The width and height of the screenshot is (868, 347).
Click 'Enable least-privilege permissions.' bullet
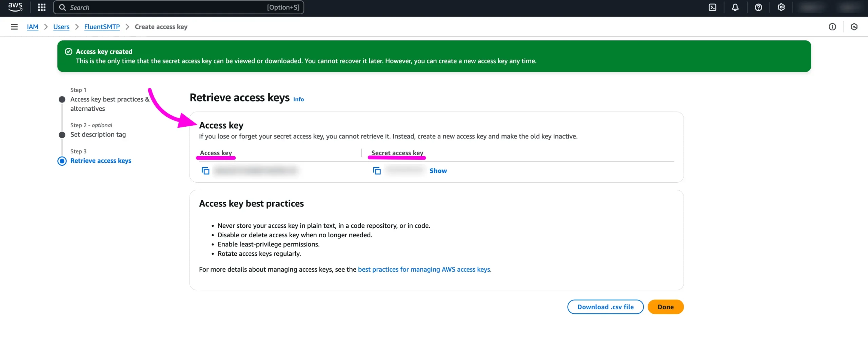coord(269,244)
